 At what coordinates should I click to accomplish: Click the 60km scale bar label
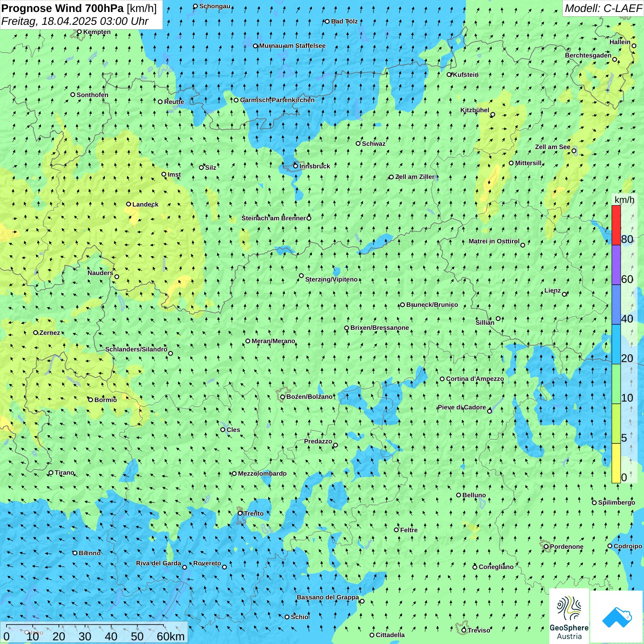[x=171, y=636]
